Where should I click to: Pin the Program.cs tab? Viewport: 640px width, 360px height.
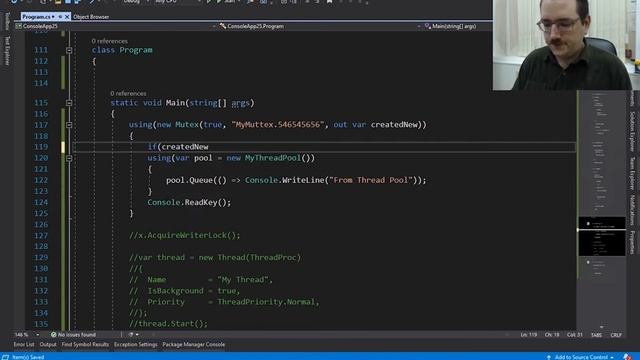60,17
